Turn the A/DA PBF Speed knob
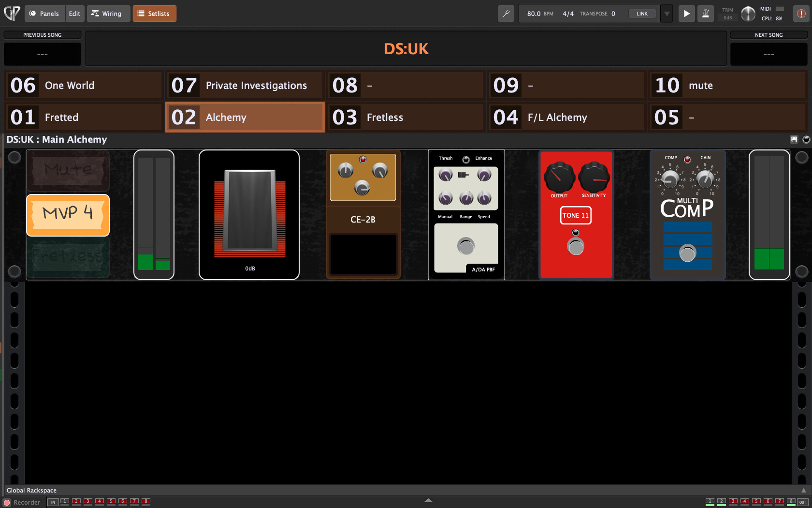 point(484,197)
